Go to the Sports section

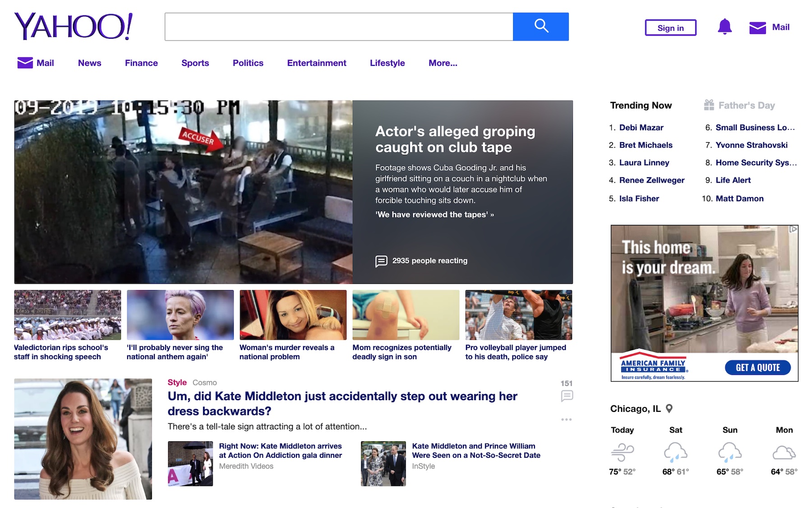pos(195,63)
